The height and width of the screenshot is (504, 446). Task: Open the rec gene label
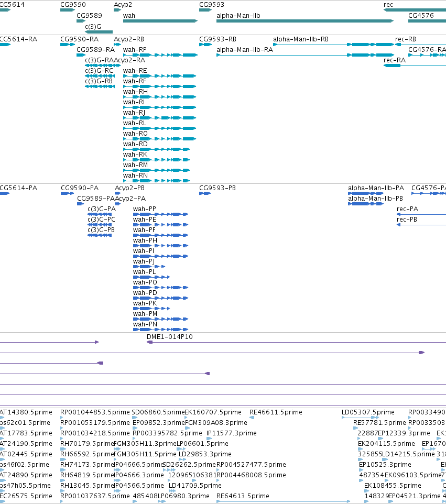[388, 5]
